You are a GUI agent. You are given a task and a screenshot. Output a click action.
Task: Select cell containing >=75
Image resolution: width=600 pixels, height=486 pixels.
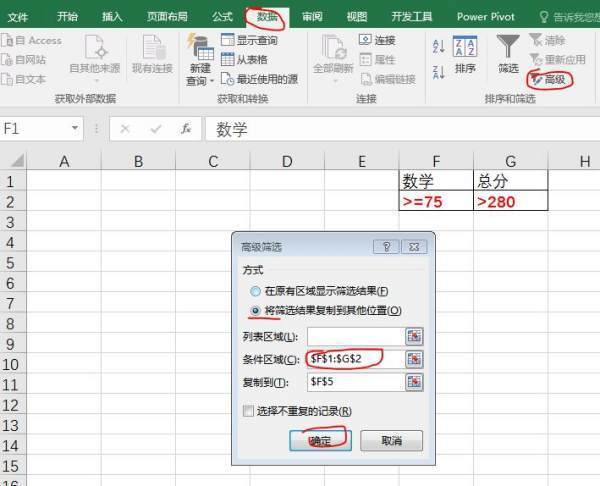[436, 201]
